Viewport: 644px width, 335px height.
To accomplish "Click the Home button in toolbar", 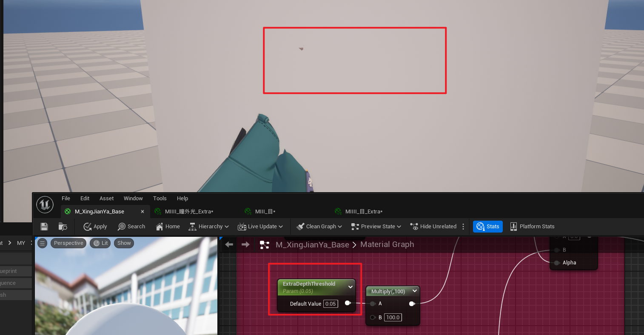I will pos(168,227).
